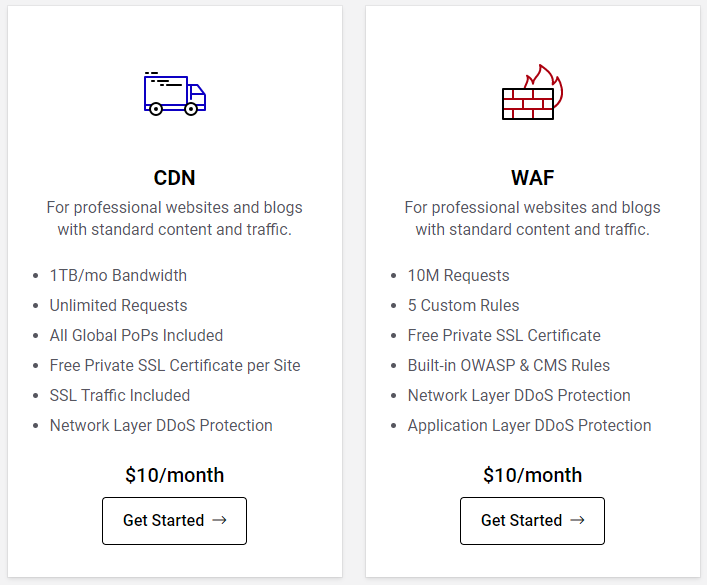Click Unlimited Requests list item
The height and width of the screenshot is (585, 707).
pyautogui.click(x=118, y=305)
